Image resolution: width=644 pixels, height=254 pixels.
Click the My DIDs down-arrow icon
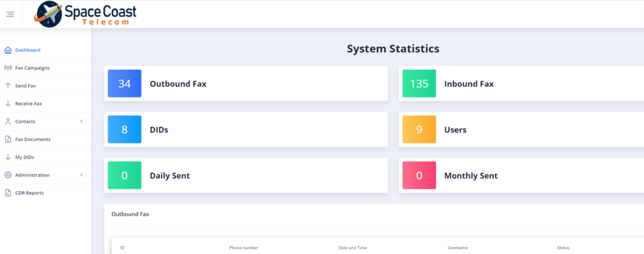click(8, 157)
